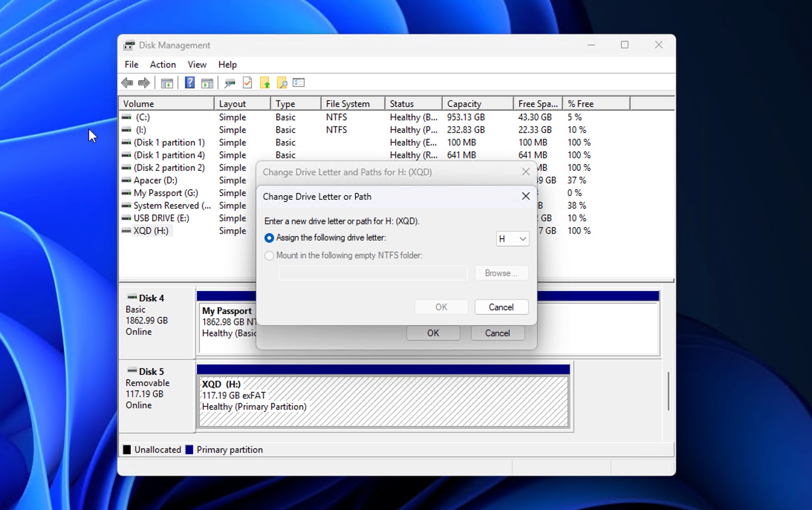
Task: Click the blue Help question mark icon
Action: pyautogui.click(x=189, y=83)
